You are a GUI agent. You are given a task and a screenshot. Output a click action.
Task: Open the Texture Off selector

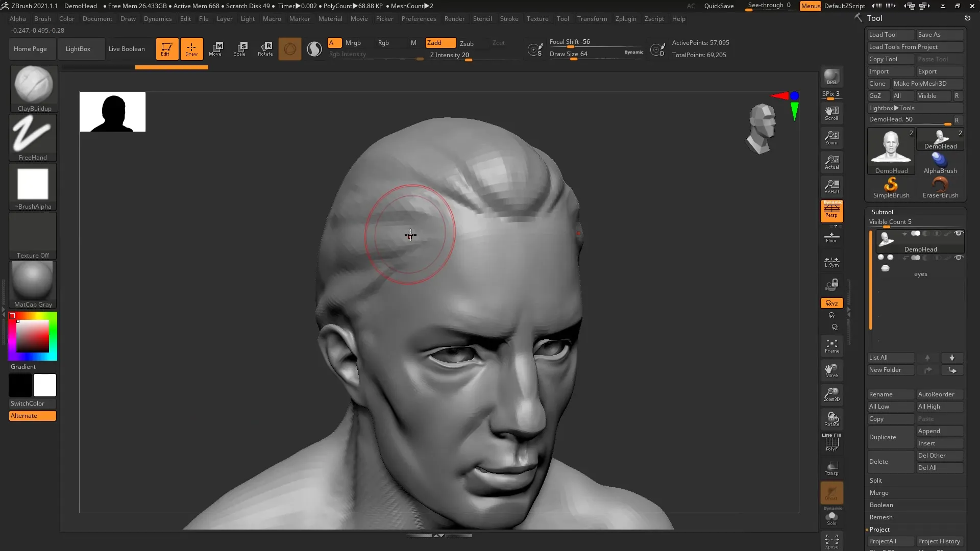click(33, 235)
